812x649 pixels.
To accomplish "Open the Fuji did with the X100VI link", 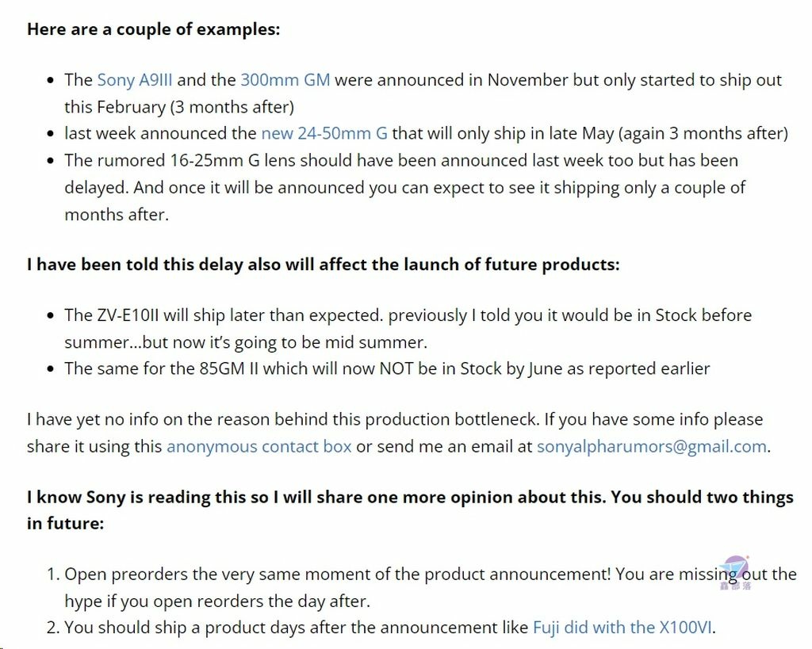I will [622, 628].
